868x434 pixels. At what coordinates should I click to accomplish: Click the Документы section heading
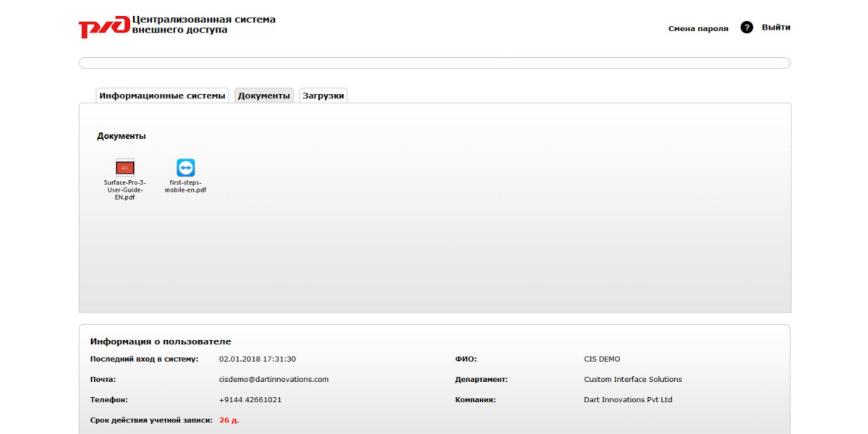122,136
